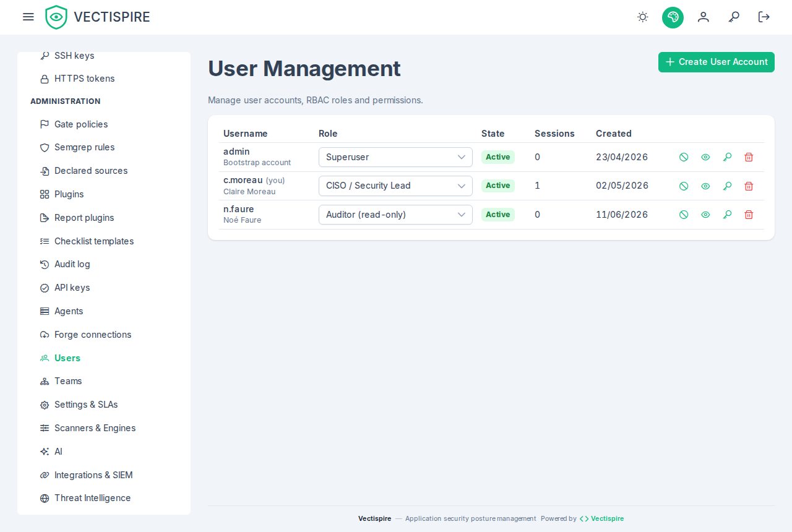Click the Vectispire footer link

click(x=601, y=518)
